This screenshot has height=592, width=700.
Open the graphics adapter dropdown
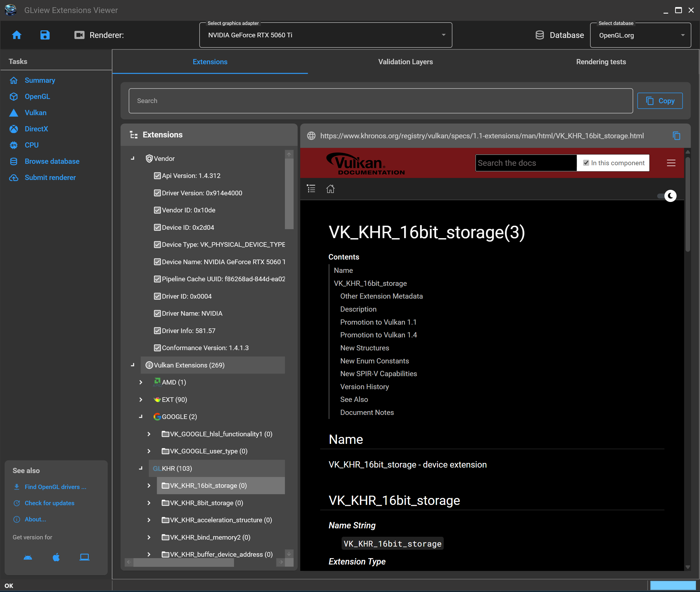coord(325,35)
